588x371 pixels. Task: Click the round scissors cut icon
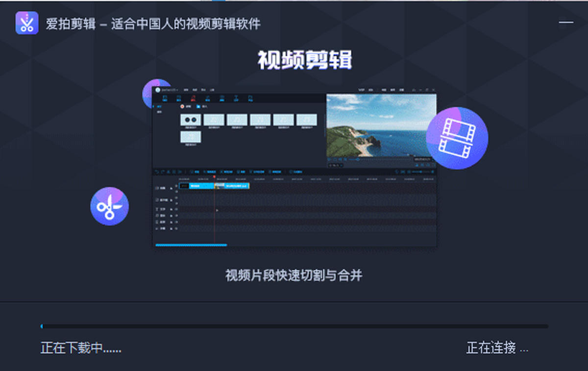coord(109,206)
